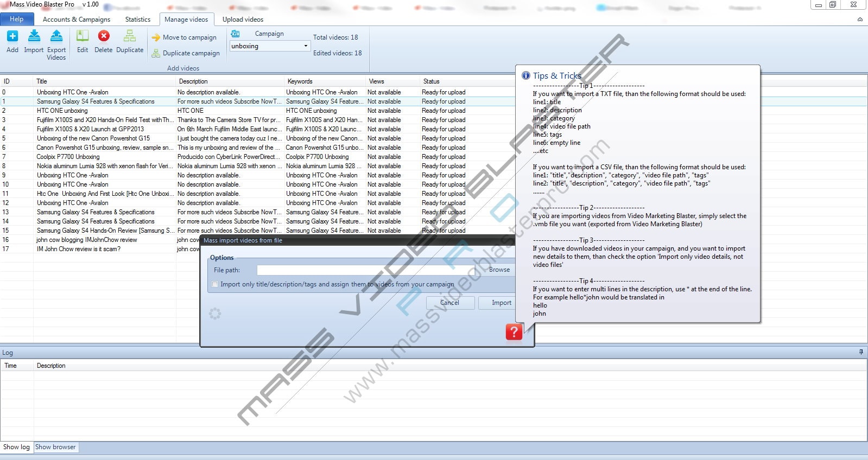Collapse the ribbon using the top-right chevron
The width and height of the screenshot is (868, 460).
coord(860,20)
